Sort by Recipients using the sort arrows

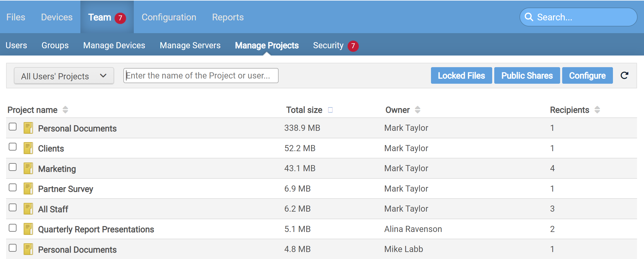(597, 110)
